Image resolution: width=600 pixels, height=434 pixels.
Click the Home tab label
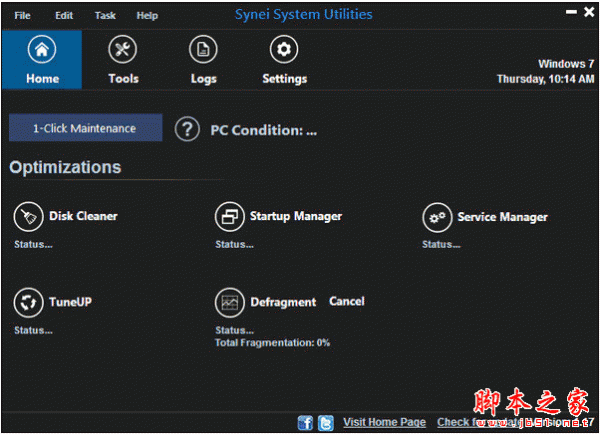[43, 78]
